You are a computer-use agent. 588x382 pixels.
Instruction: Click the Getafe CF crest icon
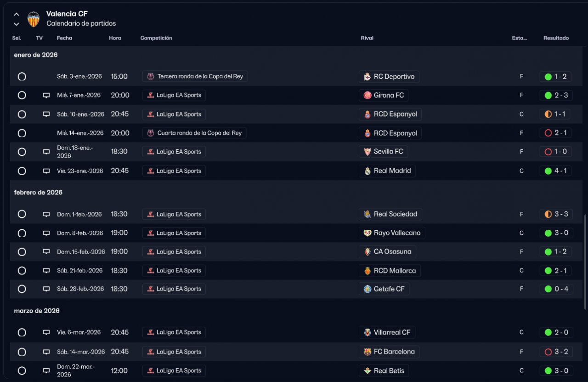(367, 289)
